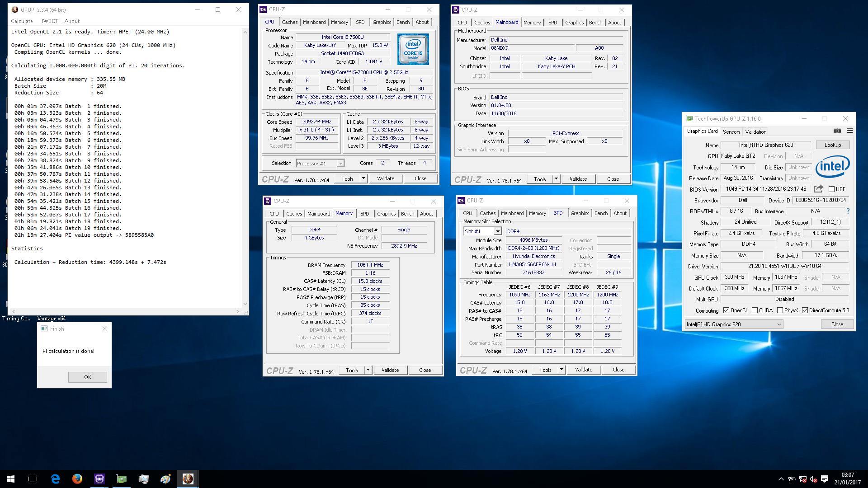
Task: Click the GPUPI scroll down arrow
Action: pos(245,304)
